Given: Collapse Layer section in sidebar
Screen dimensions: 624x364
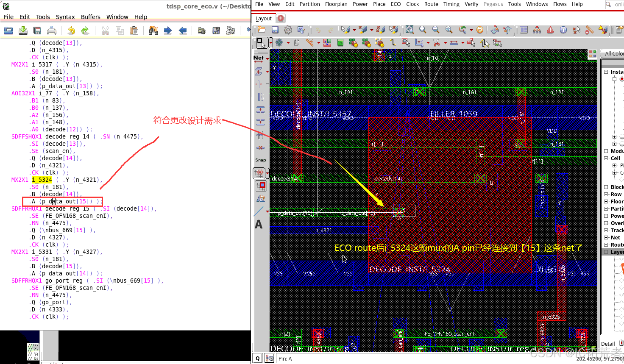Looking at the screenshot, I should 606,252.
